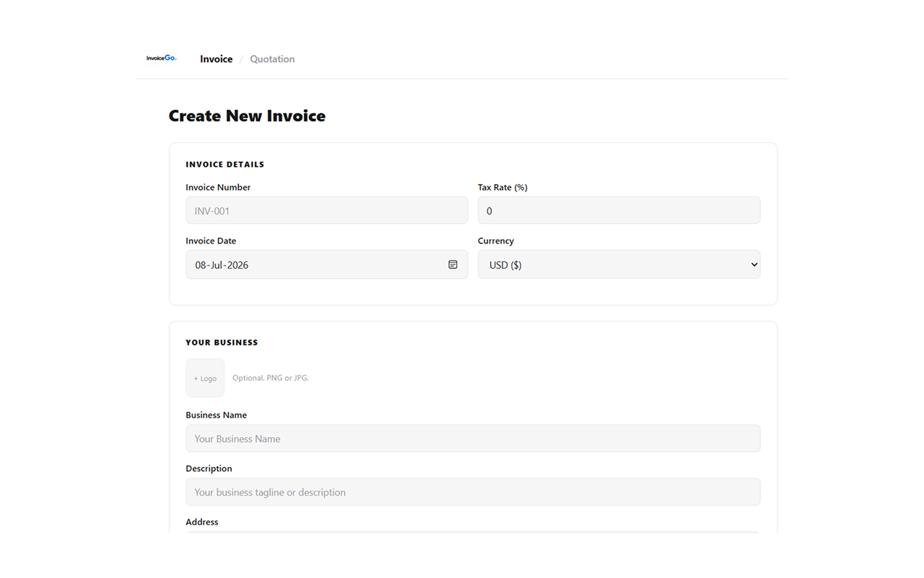Viewport: 924px width, 578px height.
Task: Focus the Your Business Name field
Action: (473, 439)
